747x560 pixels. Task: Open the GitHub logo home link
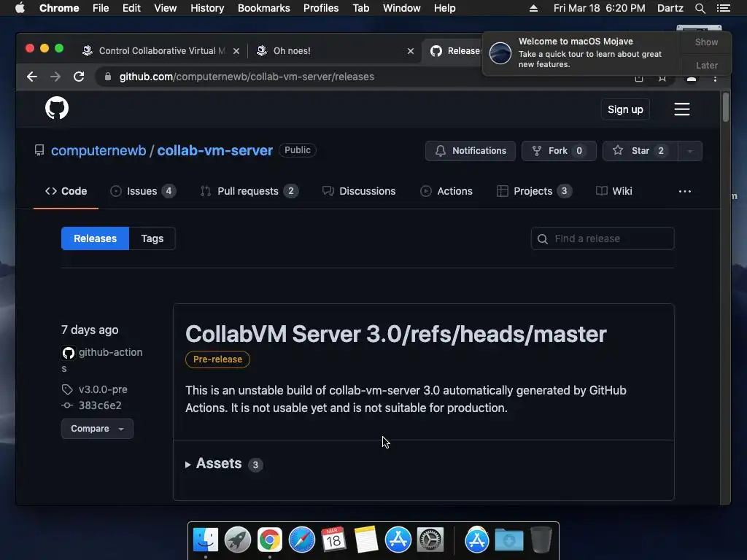click(x=57, y=109)
